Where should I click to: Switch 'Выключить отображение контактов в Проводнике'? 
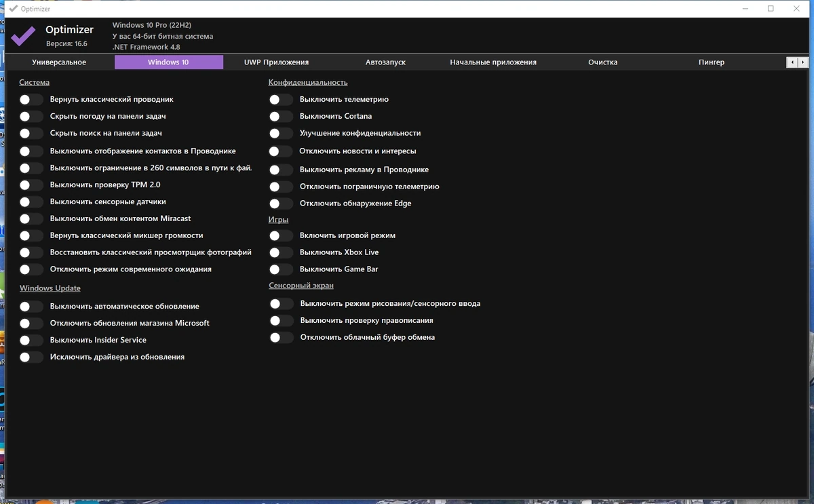[31, 151]
